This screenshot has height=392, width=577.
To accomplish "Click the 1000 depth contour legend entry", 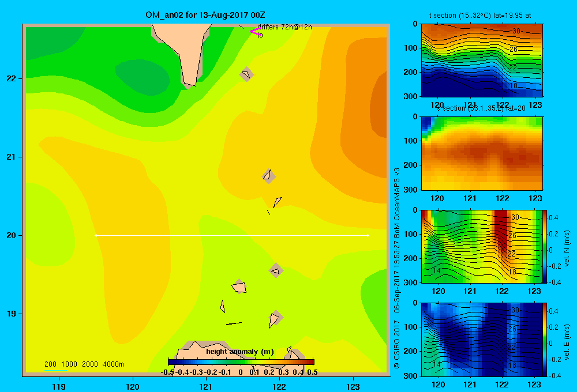I will pyautogui.click(x=69, y=364).
